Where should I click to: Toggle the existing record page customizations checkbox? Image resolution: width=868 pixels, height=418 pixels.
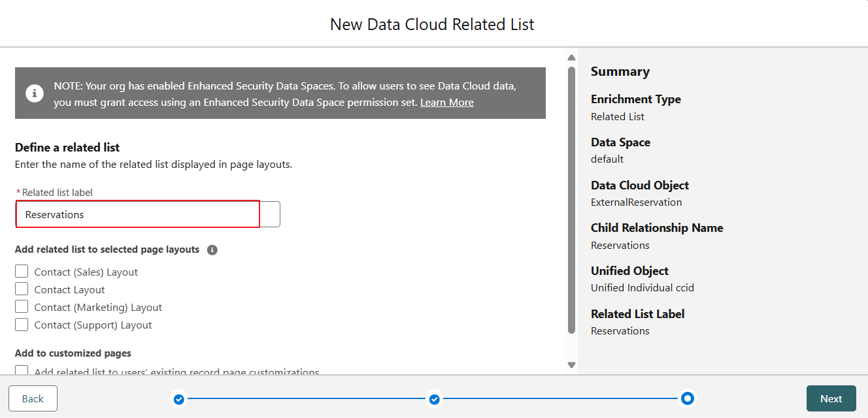[22, 371]
